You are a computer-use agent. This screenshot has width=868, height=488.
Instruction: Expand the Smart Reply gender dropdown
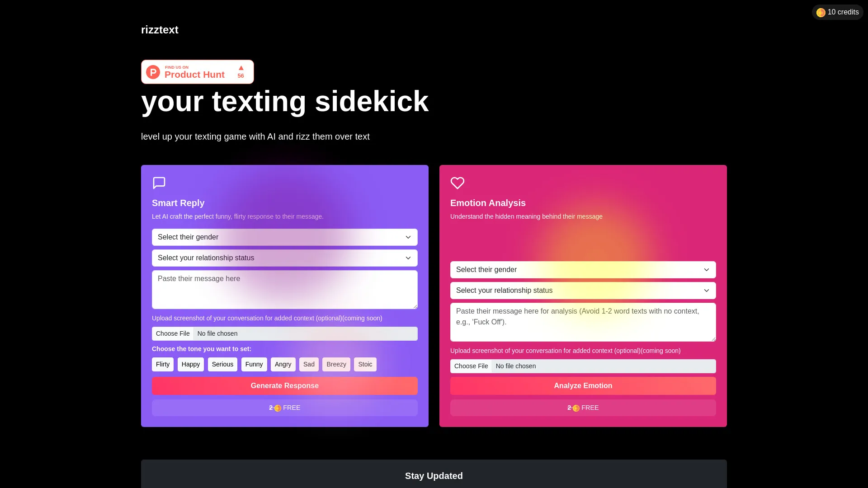(x=284, y=237)
